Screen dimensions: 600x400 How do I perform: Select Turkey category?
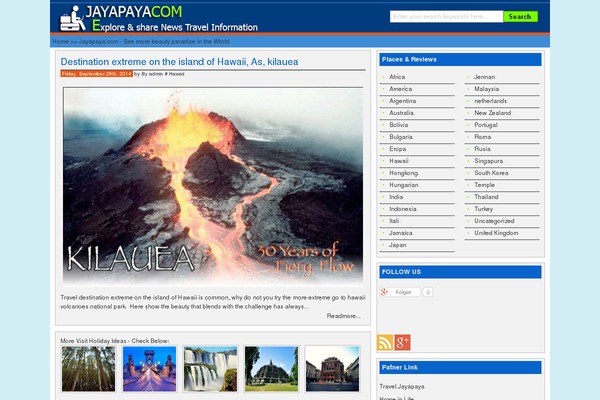(483, 209)
